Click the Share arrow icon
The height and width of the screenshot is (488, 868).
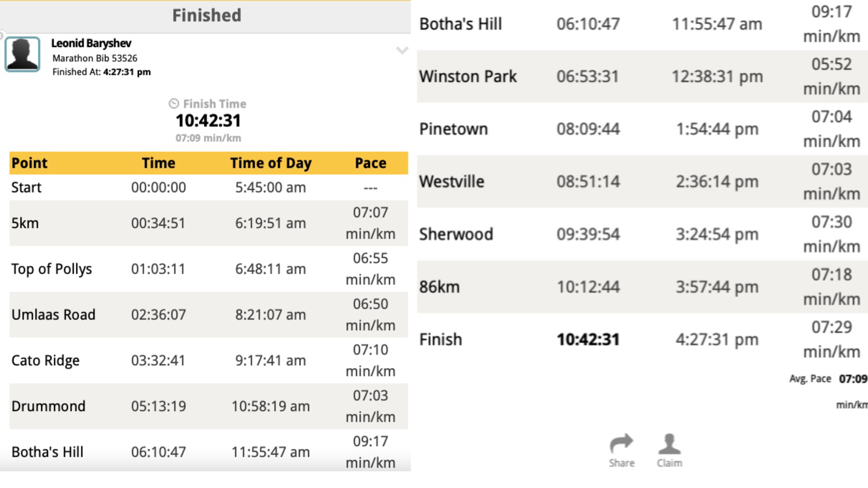tap(621, 443)
